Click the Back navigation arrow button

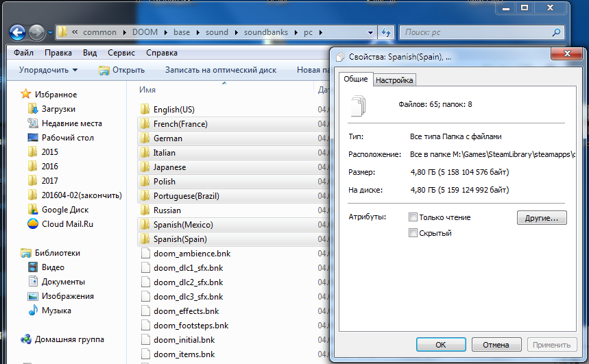17,33
